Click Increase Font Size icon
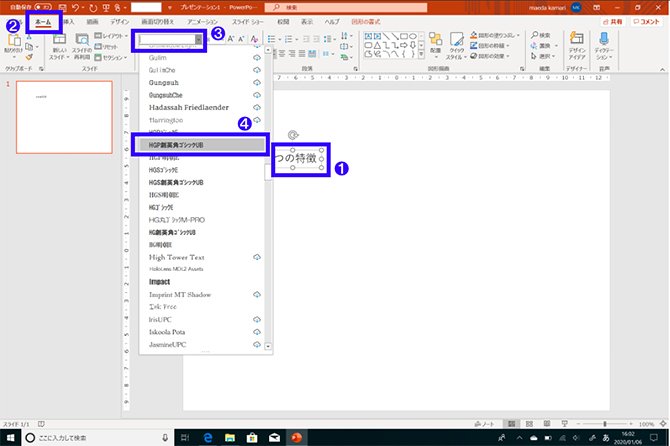 tap(231, 39)
